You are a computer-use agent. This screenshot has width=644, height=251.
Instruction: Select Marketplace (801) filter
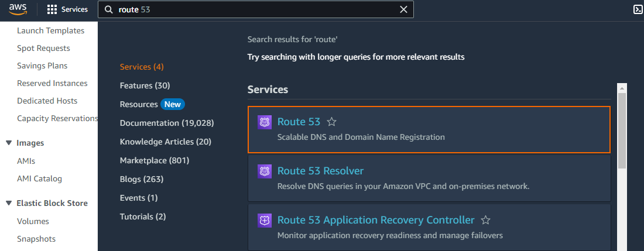click(x=155, y=160)
